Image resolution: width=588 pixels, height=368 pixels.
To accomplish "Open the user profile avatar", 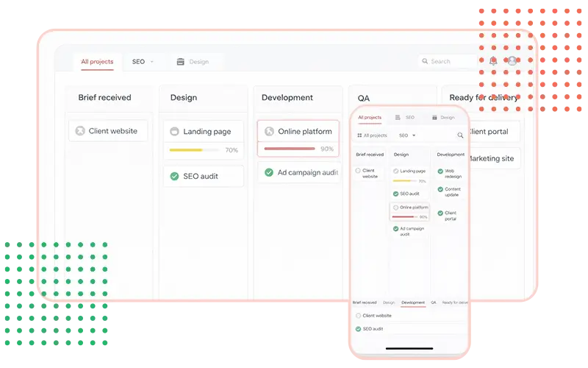I will click(512, 61).
